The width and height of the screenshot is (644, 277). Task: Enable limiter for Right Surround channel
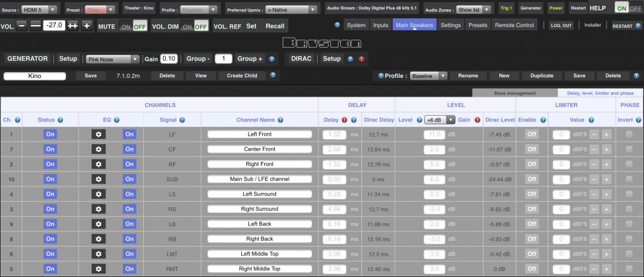pos(530,209)
